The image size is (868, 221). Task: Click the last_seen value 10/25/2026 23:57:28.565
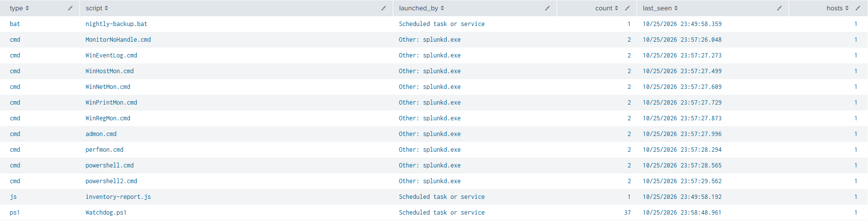pos(682,166)
